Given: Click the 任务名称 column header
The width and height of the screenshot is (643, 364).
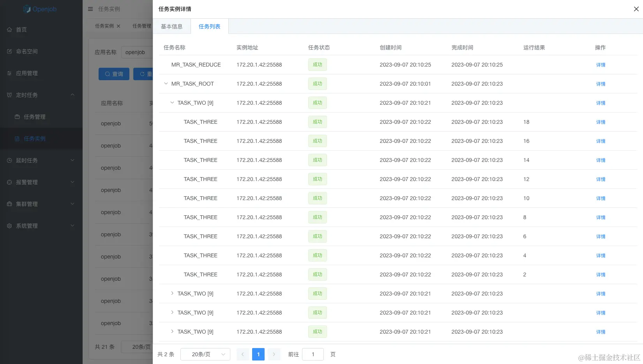Looking at the screenshot, I should (x=175, y=47).
